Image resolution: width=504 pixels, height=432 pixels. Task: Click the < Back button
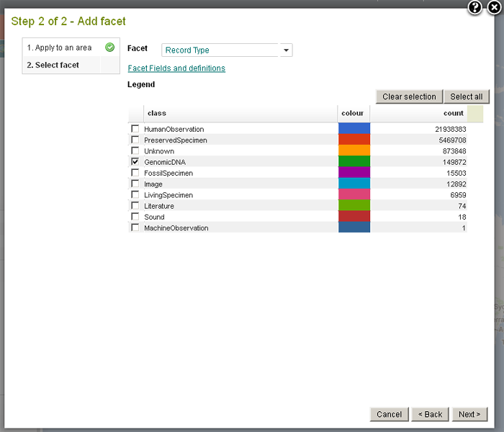pyautogui.click(x=430, y=414)
